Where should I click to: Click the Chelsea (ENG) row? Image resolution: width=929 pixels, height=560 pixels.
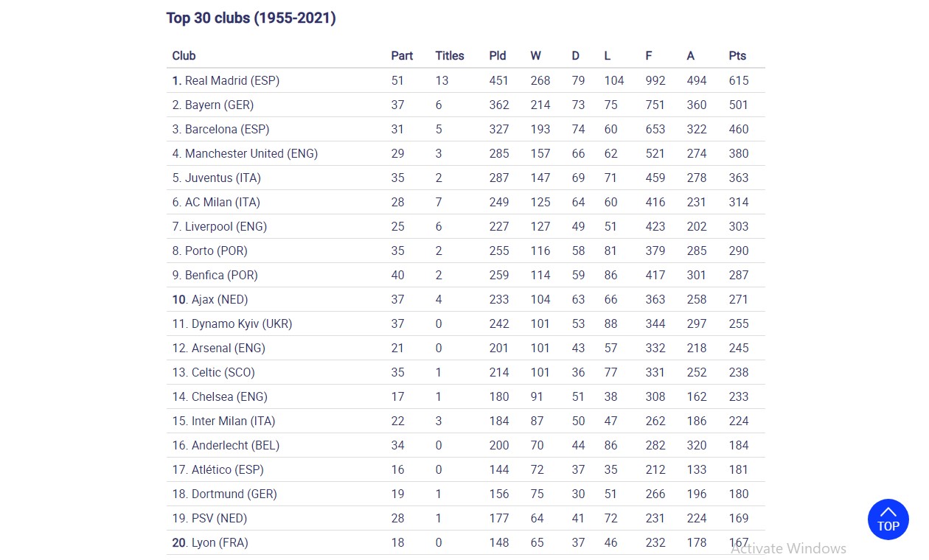pyautogui.click(x=229, y=396)
